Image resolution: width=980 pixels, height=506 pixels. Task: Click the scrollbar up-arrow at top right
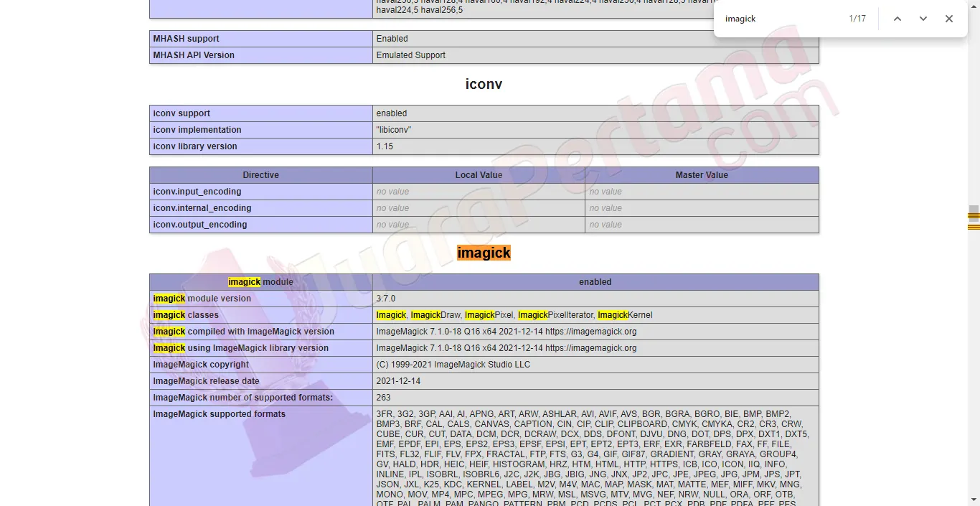pyautogui.click(x=974, y=6)
